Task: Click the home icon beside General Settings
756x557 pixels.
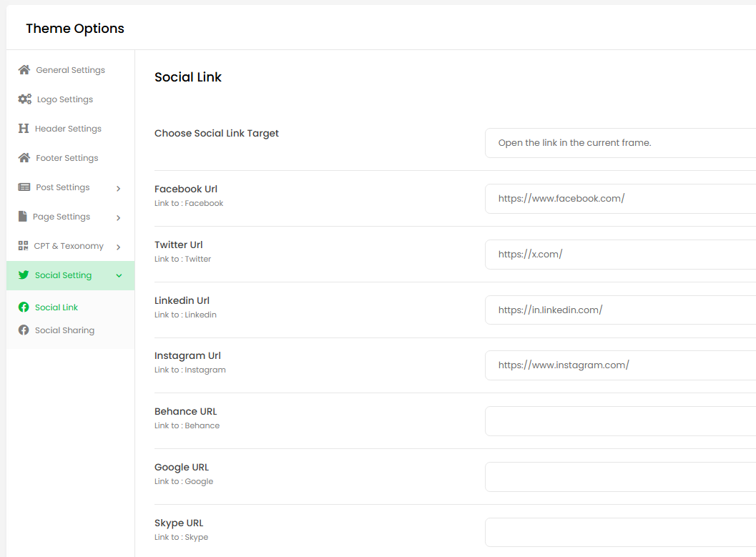Action: pyautogui.click(x=24, y=70)
